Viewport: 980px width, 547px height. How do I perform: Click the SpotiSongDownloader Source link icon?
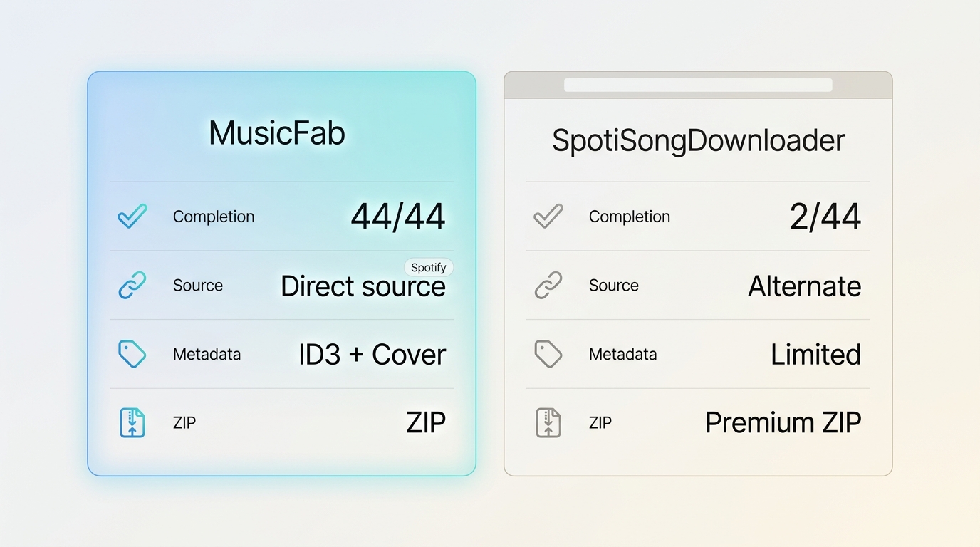click(x=548, y=285)
